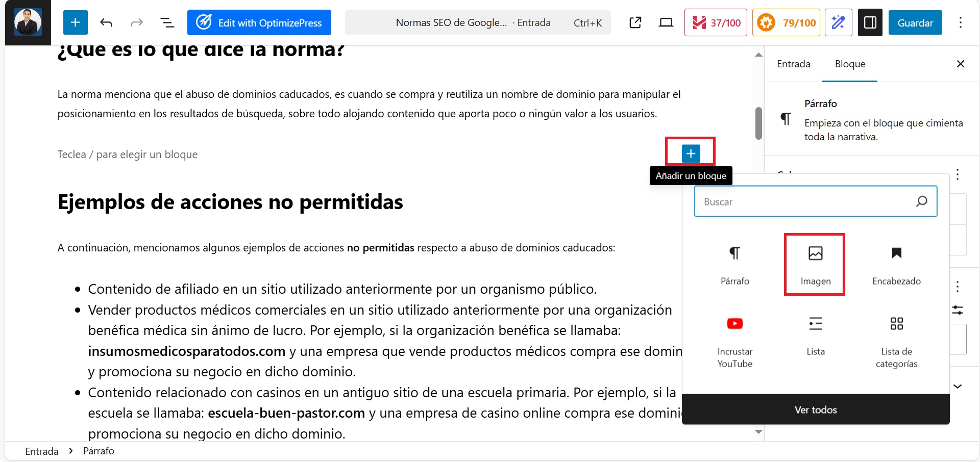Select the Imagen block
Viewport: 980px width, 462px height.
coord(815,264)
